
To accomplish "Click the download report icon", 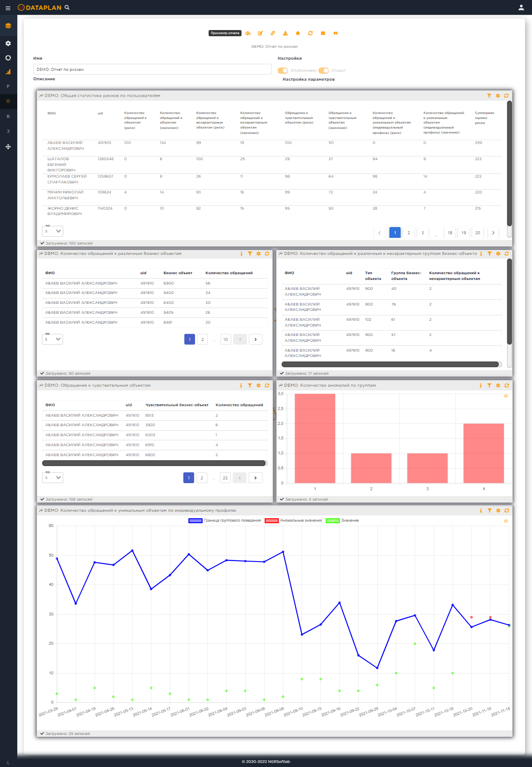I will pyautogui.click(x=285, y=33).
